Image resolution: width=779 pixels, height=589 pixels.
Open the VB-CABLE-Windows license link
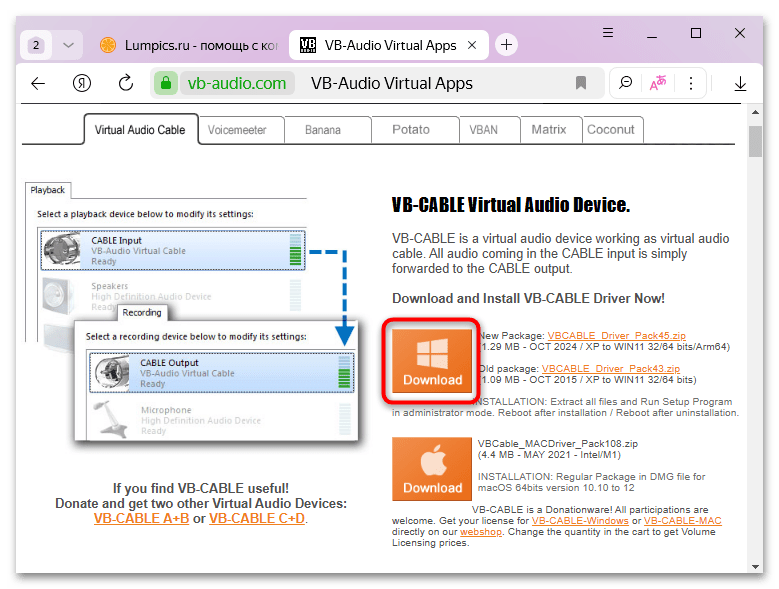point(580,521)
